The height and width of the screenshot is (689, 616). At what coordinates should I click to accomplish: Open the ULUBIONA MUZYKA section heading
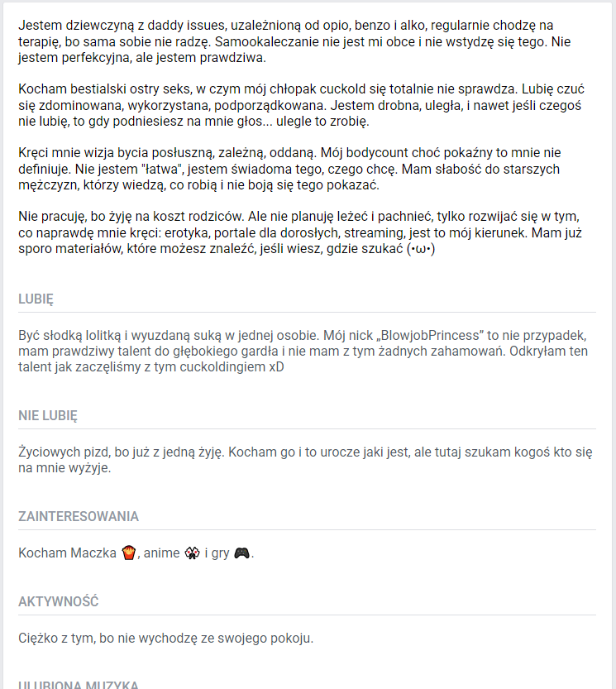(78, 684)
